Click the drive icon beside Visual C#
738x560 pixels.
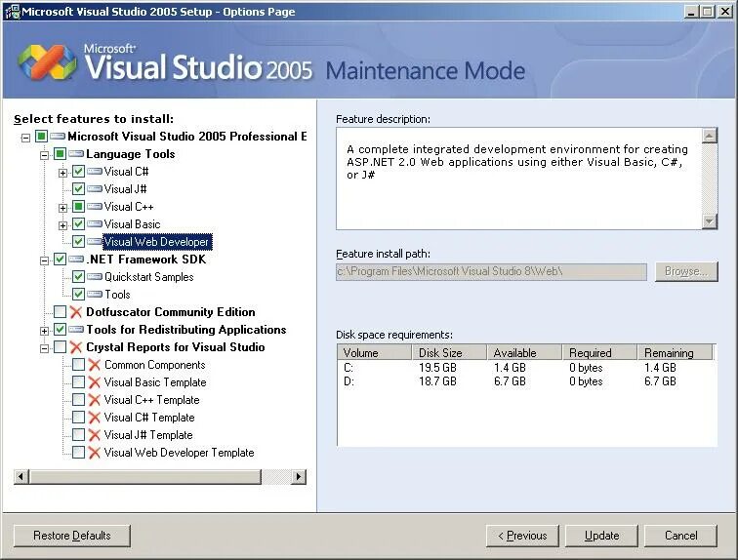coord(95,172)
